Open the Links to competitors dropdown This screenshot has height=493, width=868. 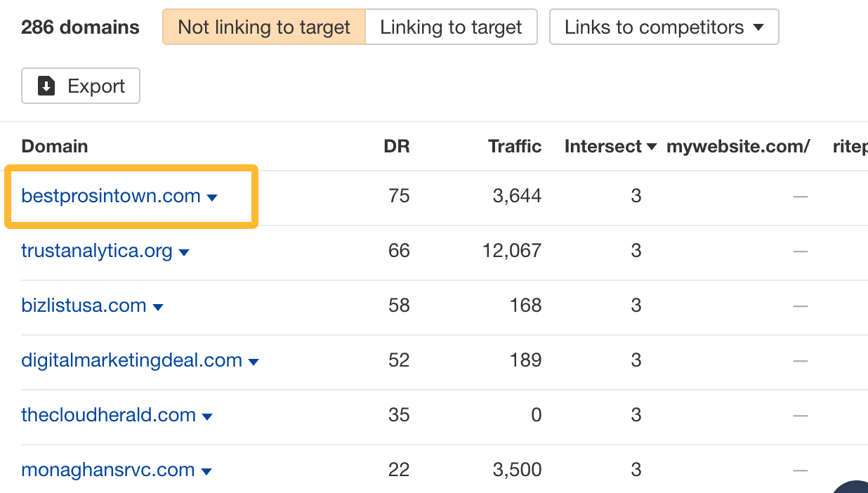point(664,27)
